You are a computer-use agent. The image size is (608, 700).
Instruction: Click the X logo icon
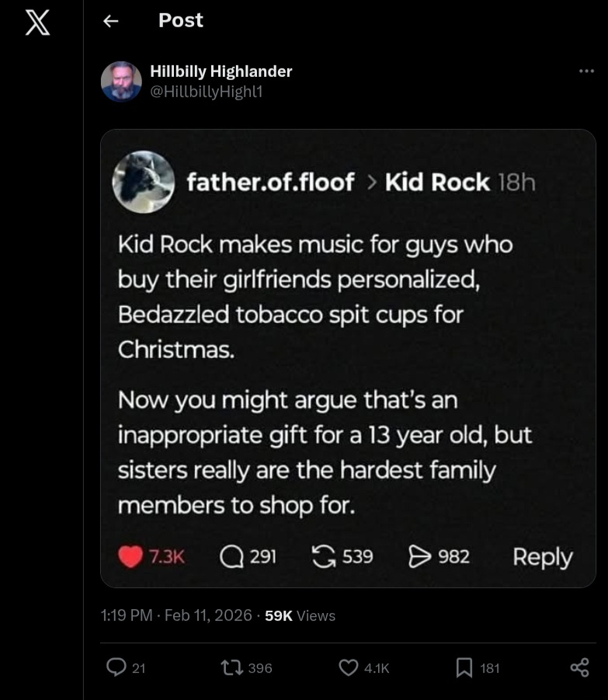point(37,22)
